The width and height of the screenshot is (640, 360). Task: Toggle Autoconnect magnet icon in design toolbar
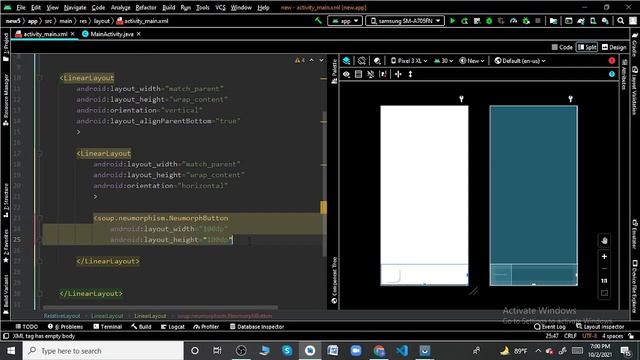click(x=370, y=74)
